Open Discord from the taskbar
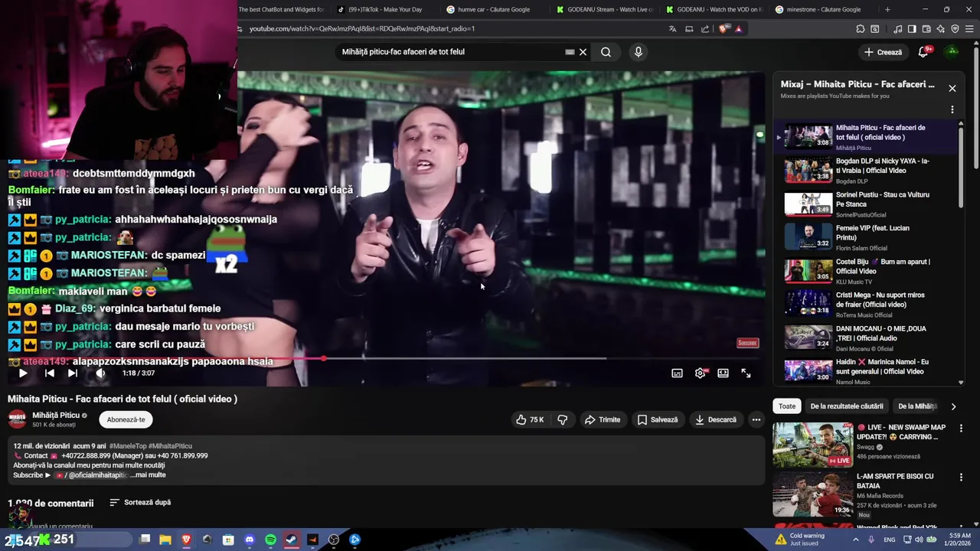Screen dimensions: 980x551 pos(249,540)
